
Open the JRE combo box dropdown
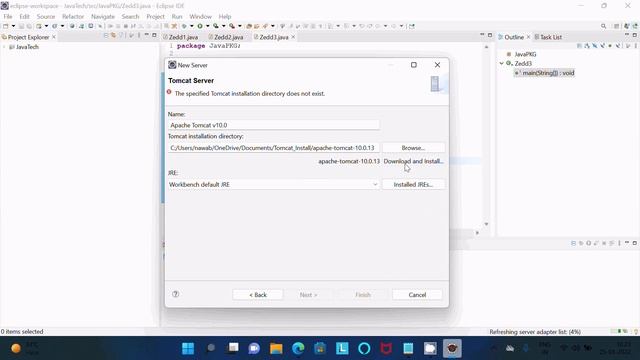[375, 184]
